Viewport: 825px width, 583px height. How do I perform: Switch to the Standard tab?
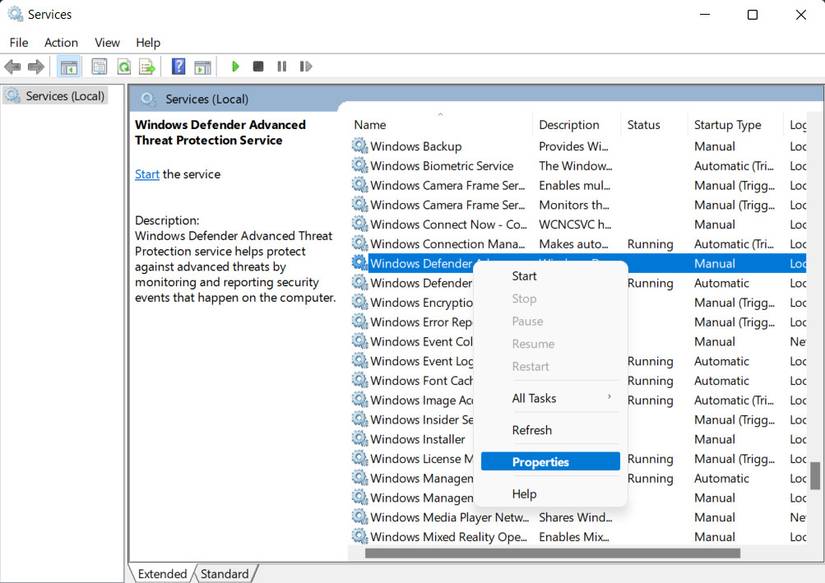[x=224, y=573]
